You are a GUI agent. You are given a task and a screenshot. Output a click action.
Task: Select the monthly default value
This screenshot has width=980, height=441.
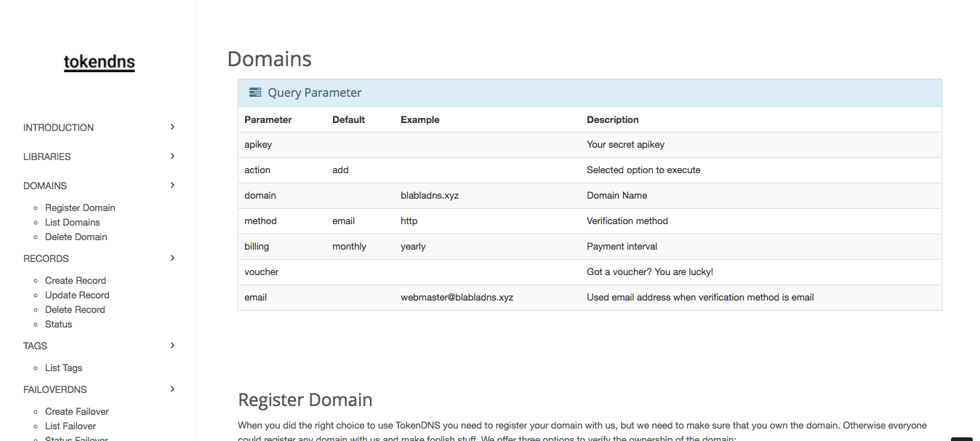pyautogui.click(x=349, y=246)
